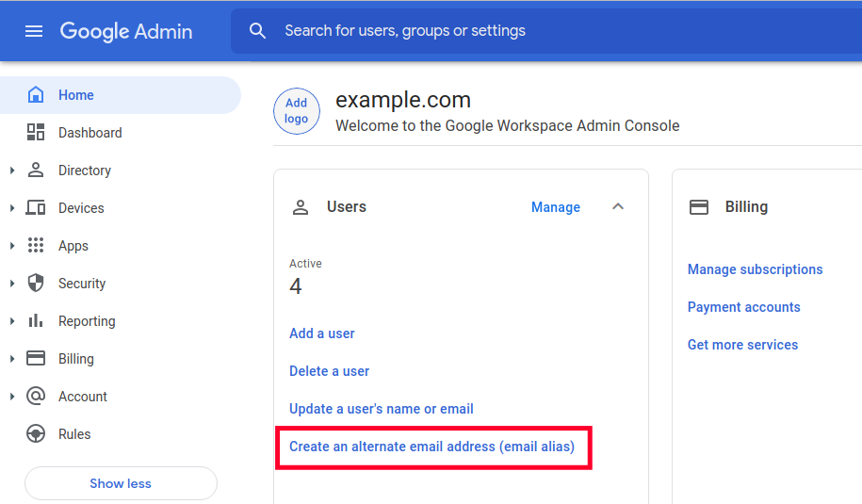This screenshot has height=504, width=862.
Task: Expand the Security sidebar section
Action: coord(12,283)
